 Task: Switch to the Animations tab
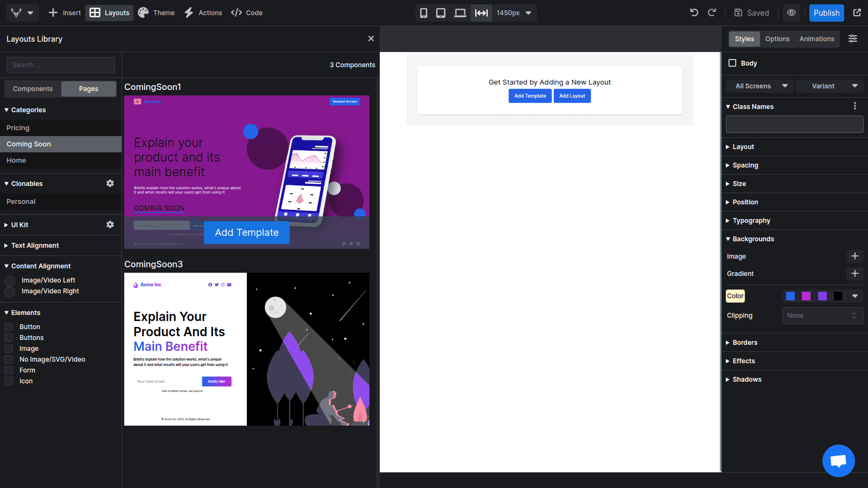pyautogui.click(x=816, y=39)
